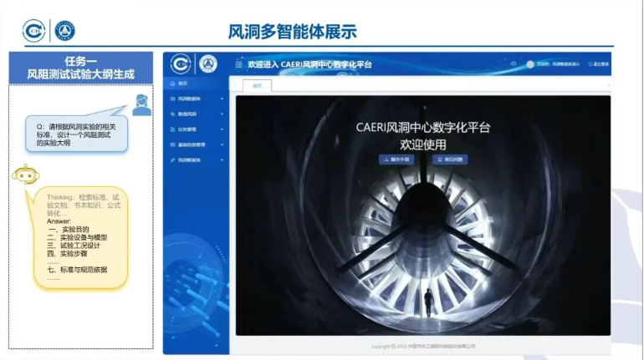Click the wind tunnel fan banner image
This screenshot has height=360, width=644.
422,251
